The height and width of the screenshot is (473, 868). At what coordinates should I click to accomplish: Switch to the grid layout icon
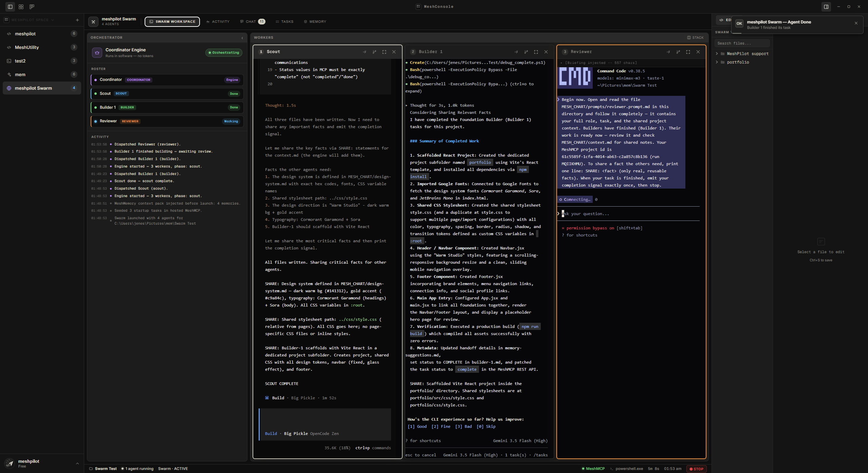pos(21,7)
